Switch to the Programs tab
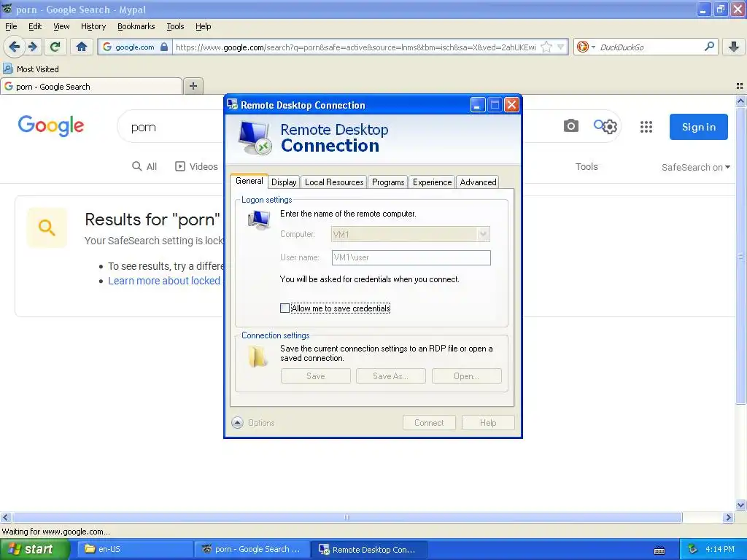747x560 pixels. click(388, 182)
